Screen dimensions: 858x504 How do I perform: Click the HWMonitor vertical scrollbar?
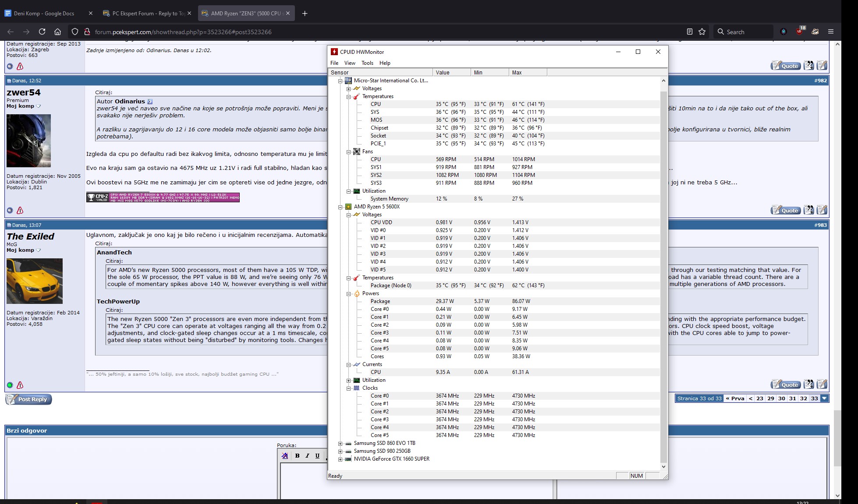click(663, 263)
